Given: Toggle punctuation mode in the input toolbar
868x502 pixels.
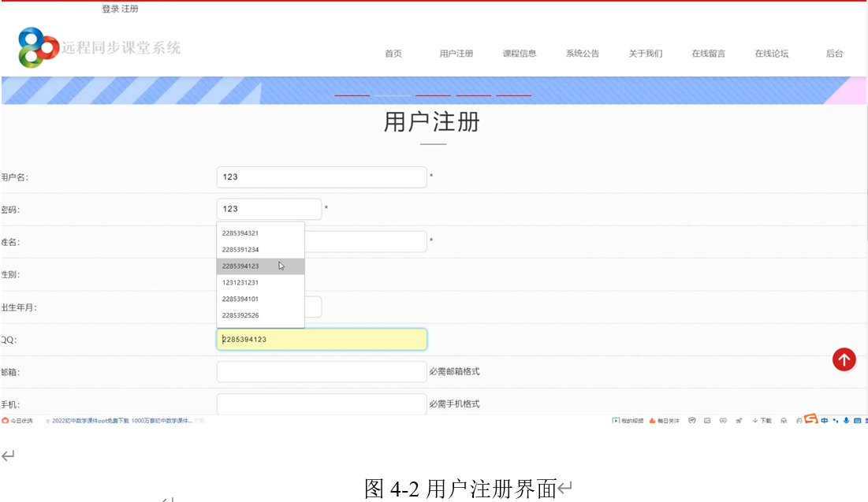Looking at the screenshot, I should (836, 421).
